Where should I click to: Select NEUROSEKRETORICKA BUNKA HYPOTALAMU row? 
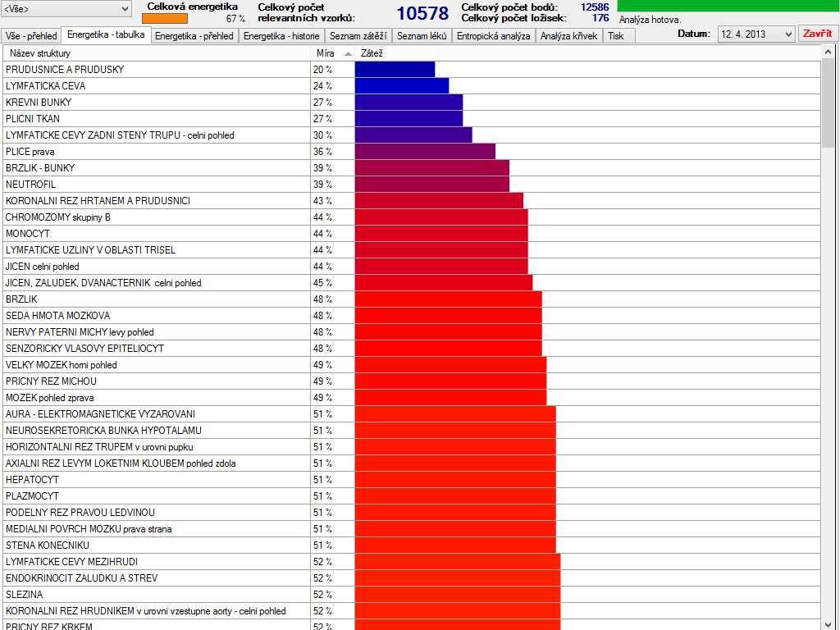point(412,430)
